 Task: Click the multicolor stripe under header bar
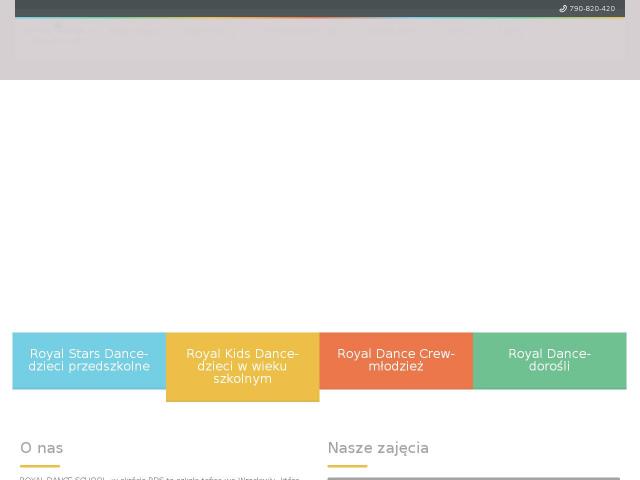point(320,18)
